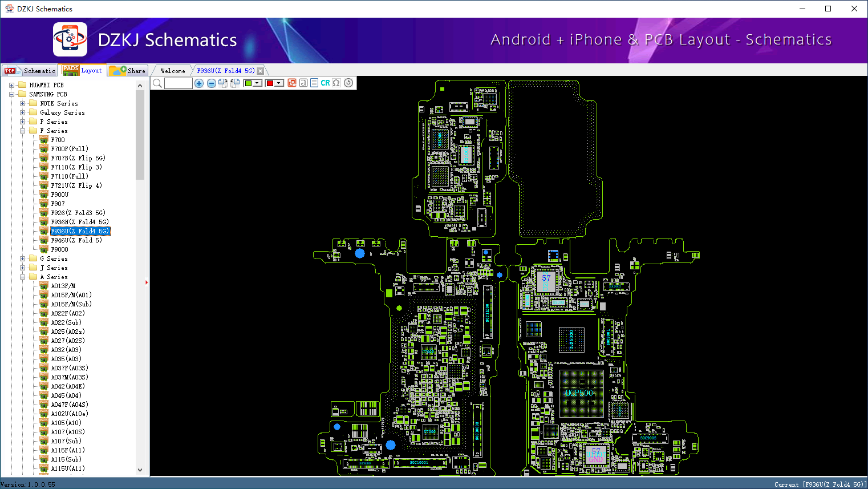
Task: Select A022F(A02) entry
Action: coord(68,313)
